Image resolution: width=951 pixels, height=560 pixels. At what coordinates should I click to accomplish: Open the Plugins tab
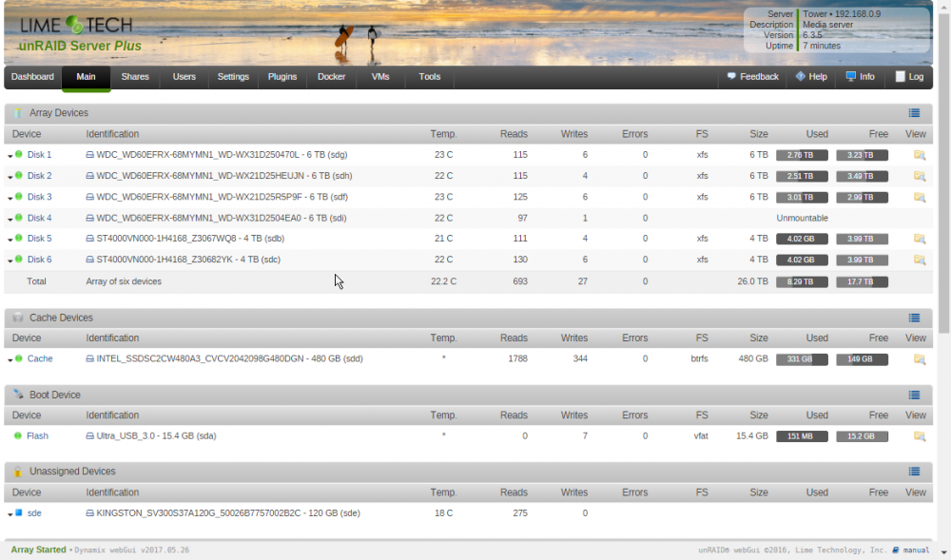click(x=282, y=77)
